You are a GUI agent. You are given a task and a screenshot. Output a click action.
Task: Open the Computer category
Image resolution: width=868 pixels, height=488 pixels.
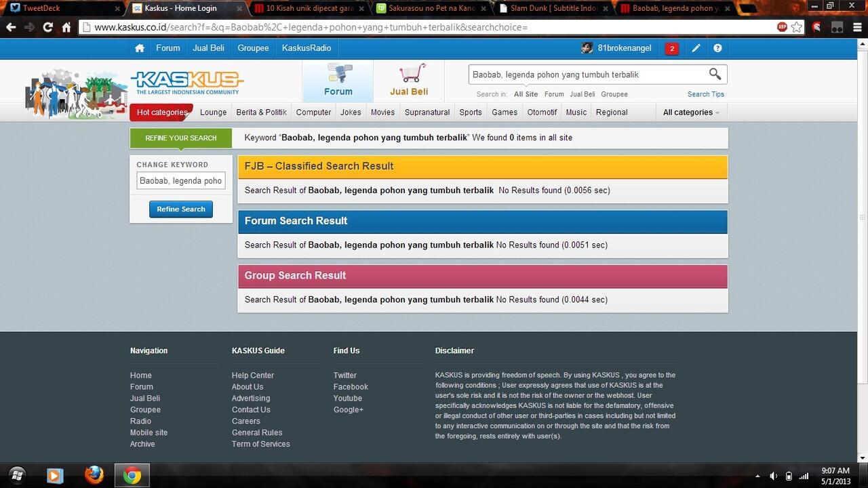(x=313, y=113)
